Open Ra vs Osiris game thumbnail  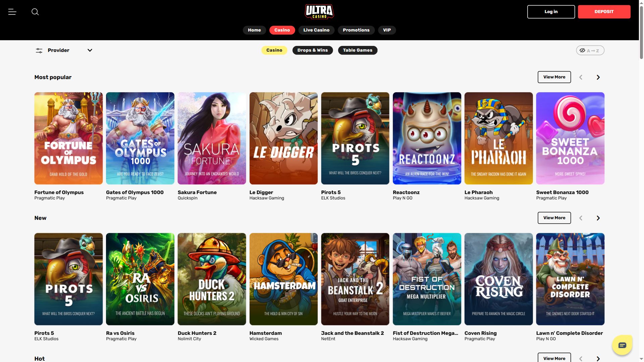coord(140,279)
